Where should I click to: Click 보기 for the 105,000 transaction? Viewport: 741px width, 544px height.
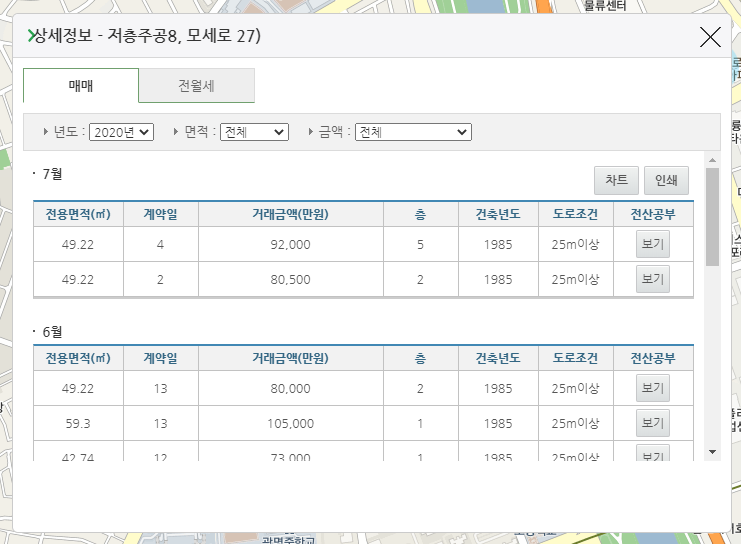[653, 423]
